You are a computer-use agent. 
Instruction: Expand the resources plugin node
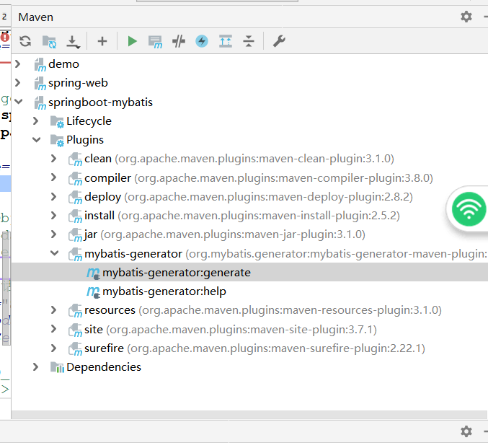[x=54, y=310]
